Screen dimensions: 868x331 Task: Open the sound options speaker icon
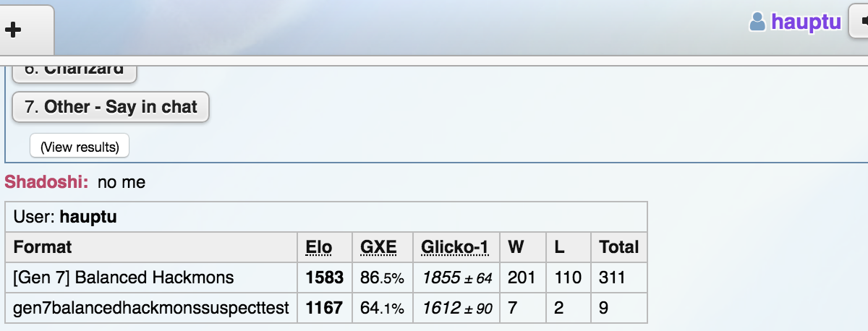[x=861, y=22]
